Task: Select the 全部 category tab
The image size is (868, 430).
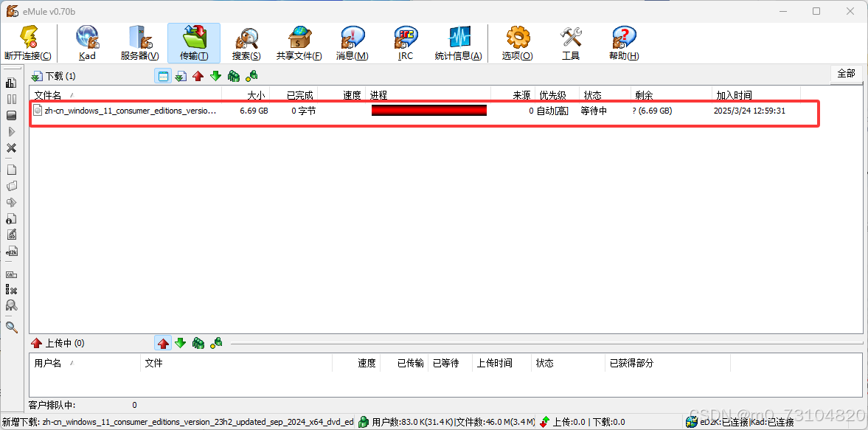Action: (x=847, y=74)
